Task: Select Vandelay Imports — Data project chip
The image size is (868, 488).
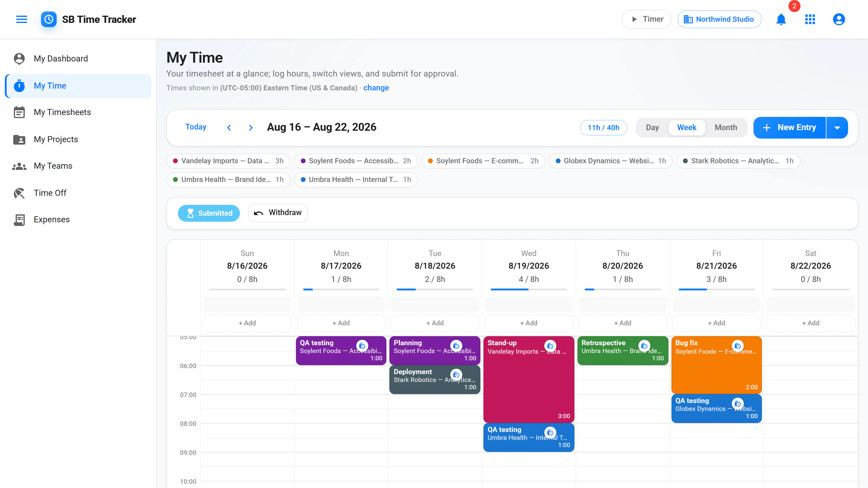Action: [x=228, y=161]
